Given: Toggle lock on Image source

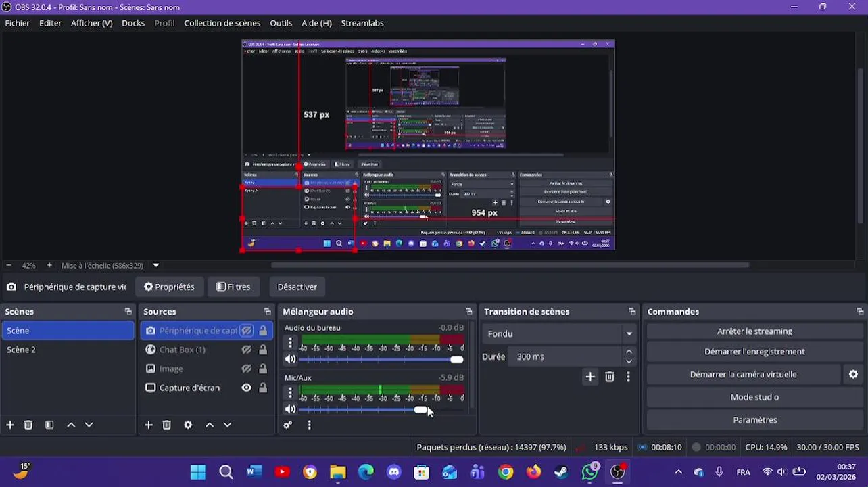Looking at the screenshot, I should pos(263,369).
